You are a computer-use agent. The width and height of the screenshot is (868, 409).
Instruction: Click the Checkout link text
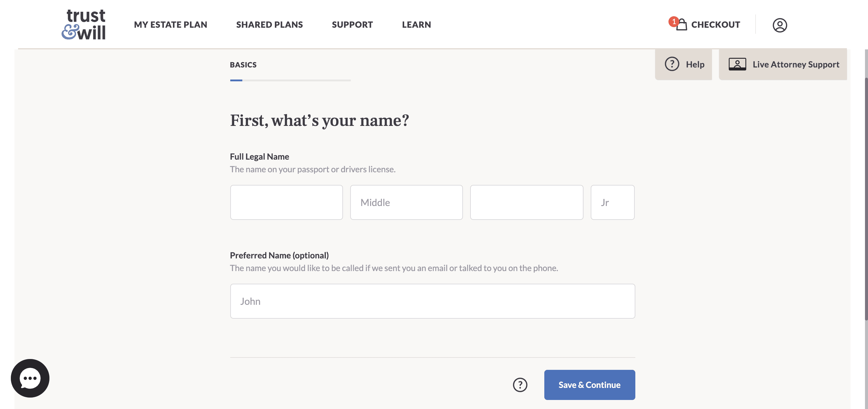(715, 25)
